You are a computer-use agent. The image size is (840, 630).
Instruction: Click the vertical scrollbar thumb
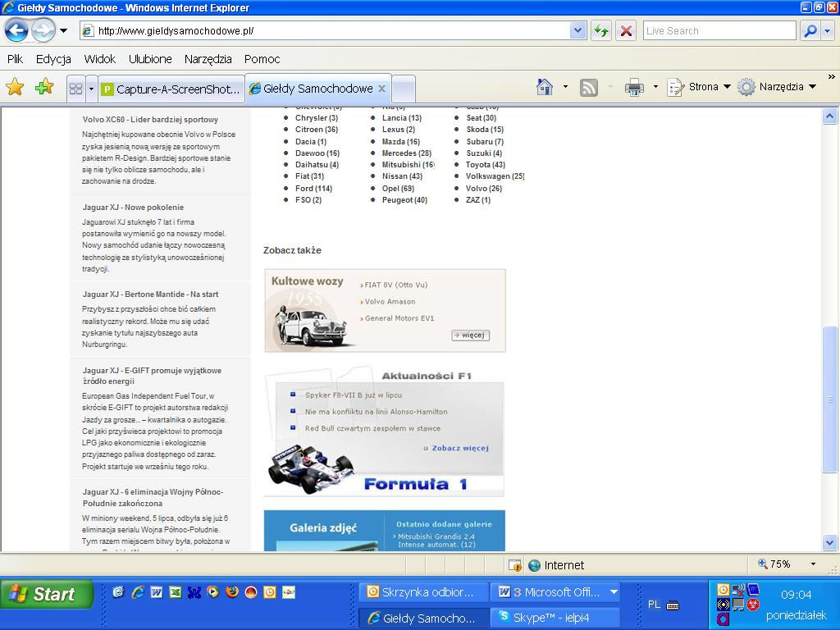tap(829, 399)
